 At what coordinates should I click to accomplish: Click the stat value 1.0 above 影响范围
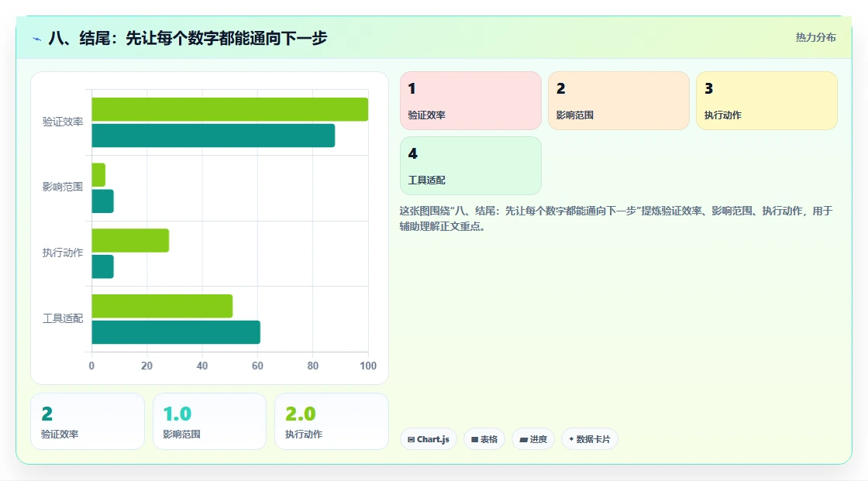[177, 414]
